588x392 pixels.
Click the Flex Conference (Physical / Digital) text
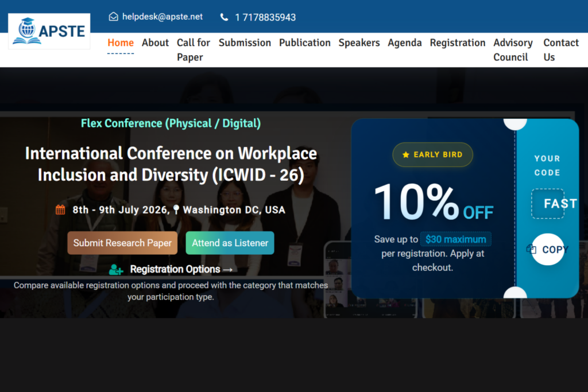click(171, 123)
